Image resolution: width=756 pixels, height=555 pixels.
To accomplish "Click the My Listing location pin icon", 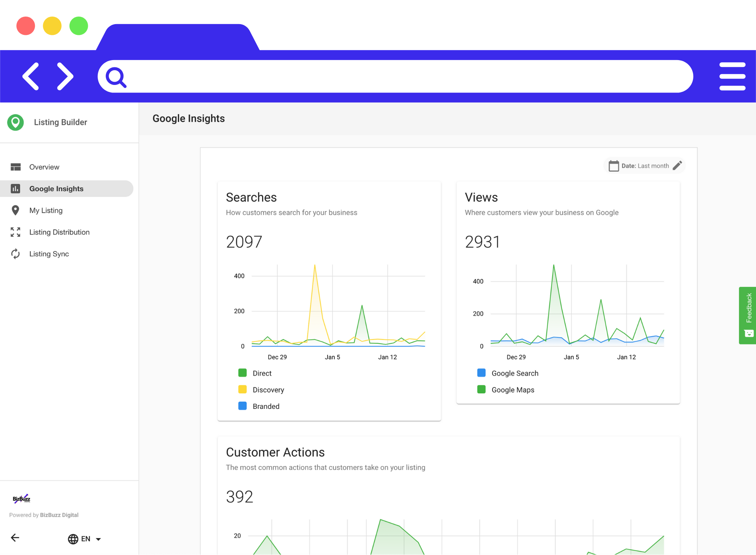I will pyautogui.click(x=15, y=210).
